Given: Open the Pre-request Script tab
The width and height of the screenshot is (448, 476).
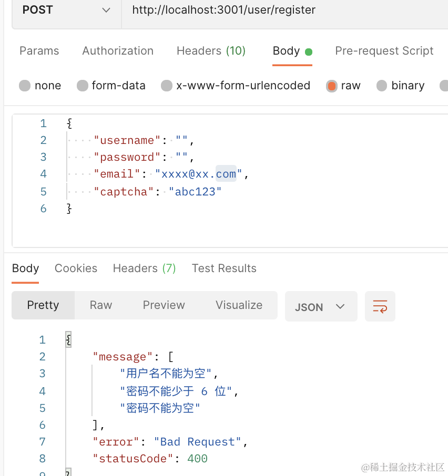Looking at the screenshot, I should click(384, 51).
